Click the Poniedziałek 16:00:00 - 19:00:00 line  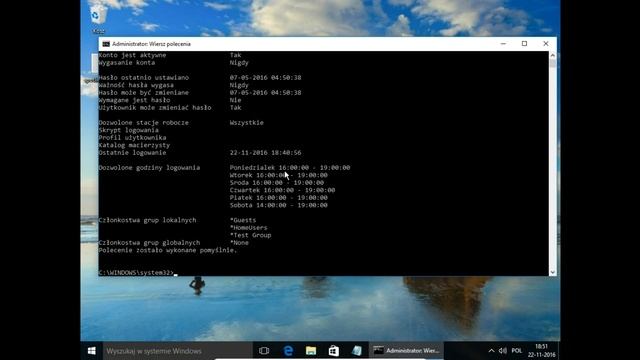pos(290,168)
